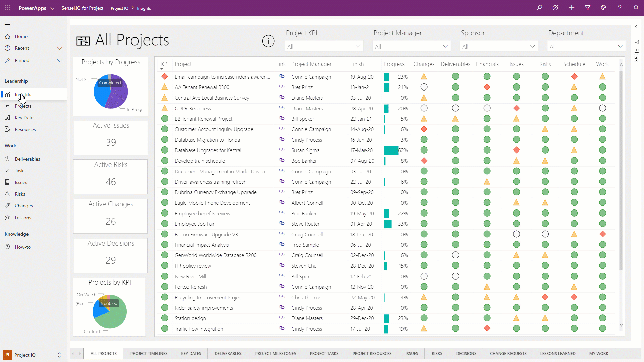Select the Projects icon in the sidebar
This screenshot has width=644, height=362.
pyautogui.click(x=22, y=106)
